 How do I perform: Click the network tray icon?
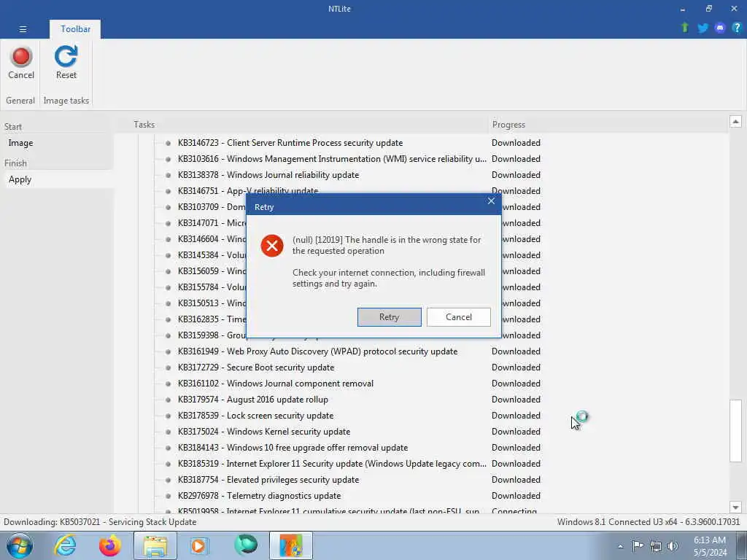656,546
